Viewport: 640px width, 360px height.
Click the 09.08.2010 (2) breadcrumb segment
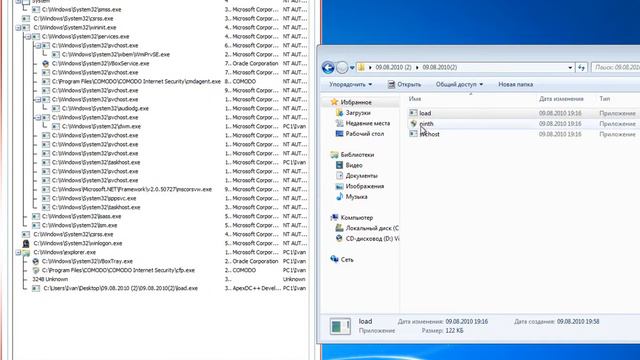393,67
